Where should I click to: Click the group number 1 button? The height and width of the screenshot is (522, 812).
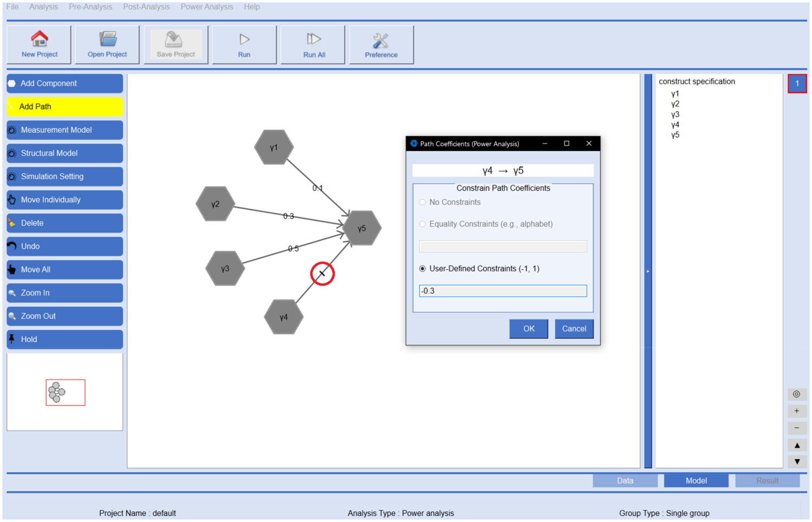797,83
